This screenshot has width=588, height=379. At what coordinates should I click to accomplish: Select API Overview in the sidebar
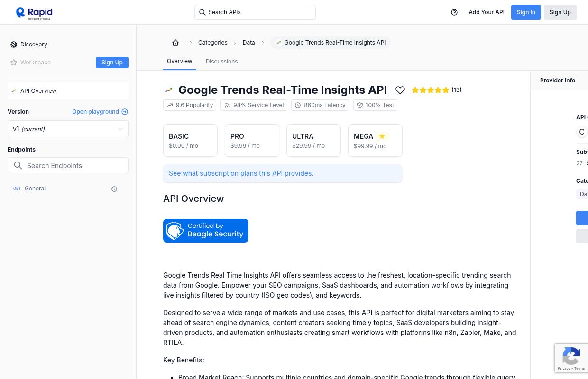click(68, 91)
